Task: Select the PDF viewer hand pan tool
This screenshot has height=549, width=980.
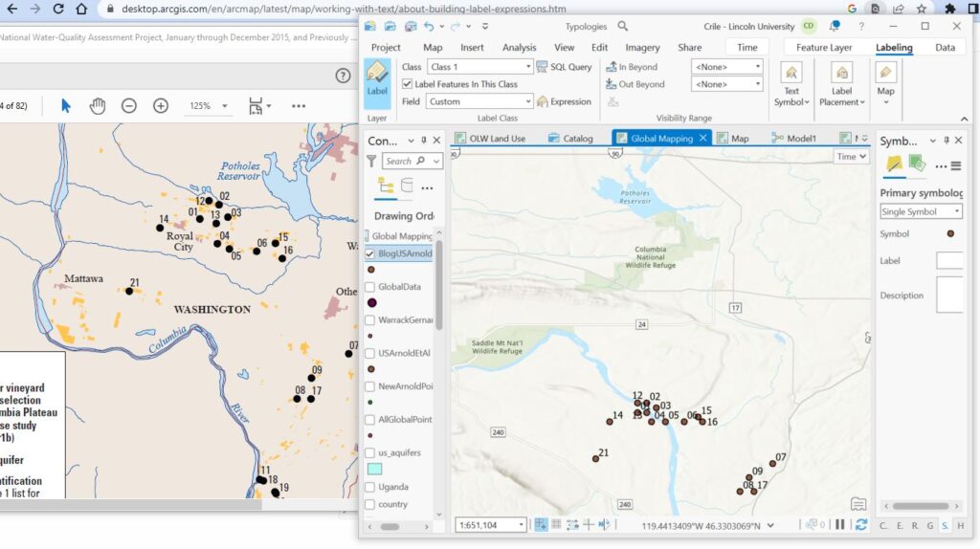Action: 98,106
